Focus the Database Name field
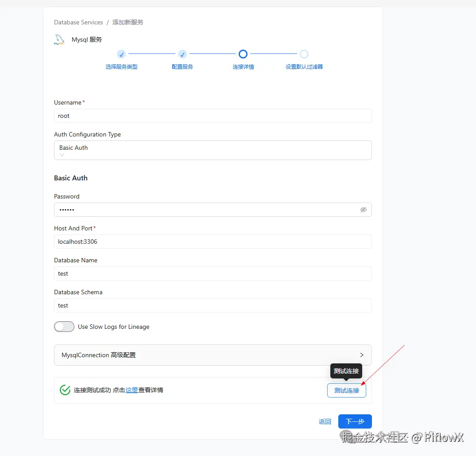Screen dimensions: 476x456 (x=213, y=273)
